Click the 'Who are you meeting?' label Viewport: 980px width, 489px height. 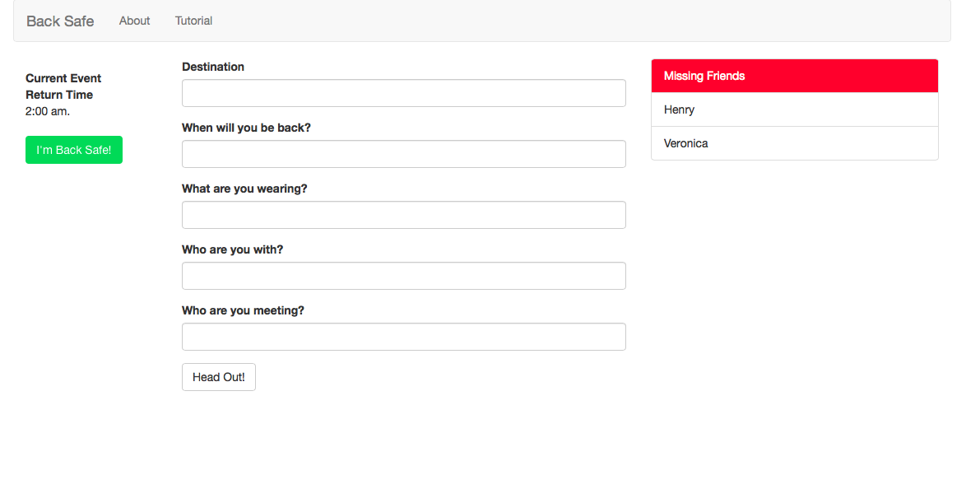click(243, 310)
